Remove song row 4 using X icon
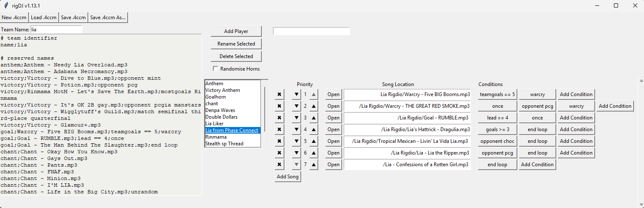The image size is (644, 208). (279, 129)
